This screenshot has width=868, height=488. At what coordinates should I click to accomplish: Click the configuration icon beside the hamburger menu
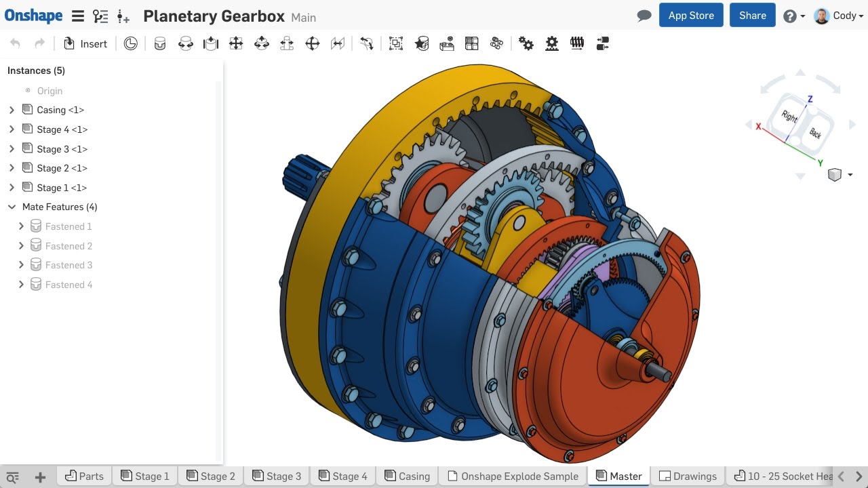tap(123, 16)
